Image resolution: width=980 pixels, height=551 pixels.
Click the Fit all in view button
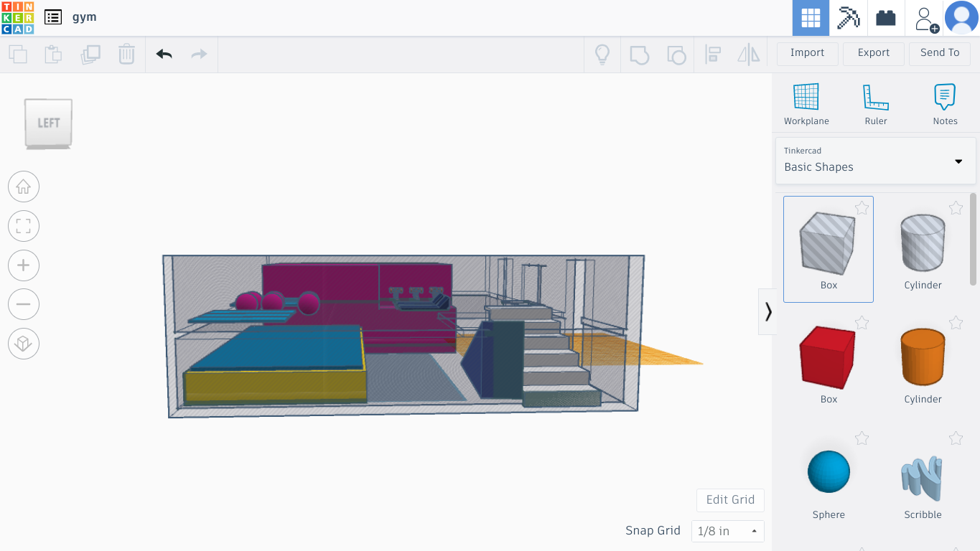pyautogui.click(x=24, y=227)
